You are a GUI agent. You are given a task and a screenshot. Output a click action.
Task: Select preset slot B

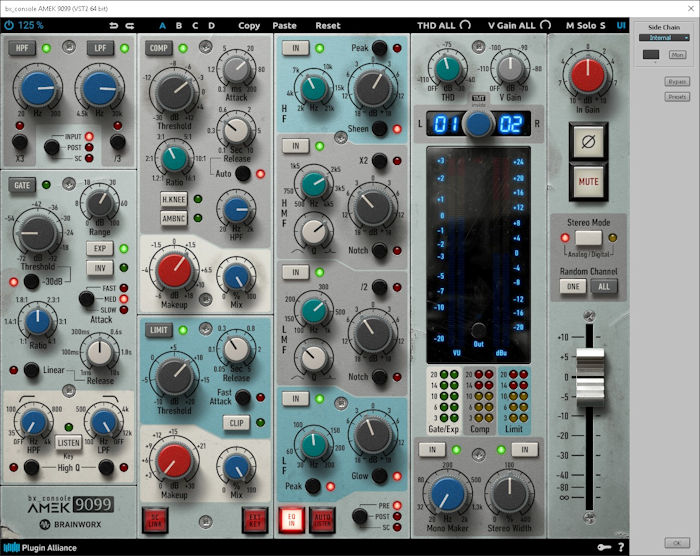(x=179, y=25)
